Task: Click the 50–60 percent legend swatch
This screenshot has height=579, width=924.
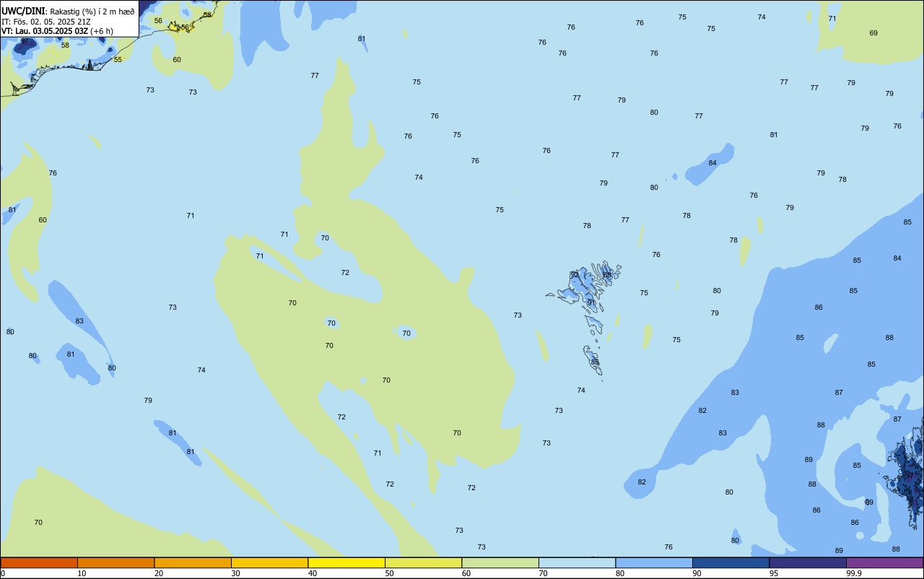Action: point(423,562)
